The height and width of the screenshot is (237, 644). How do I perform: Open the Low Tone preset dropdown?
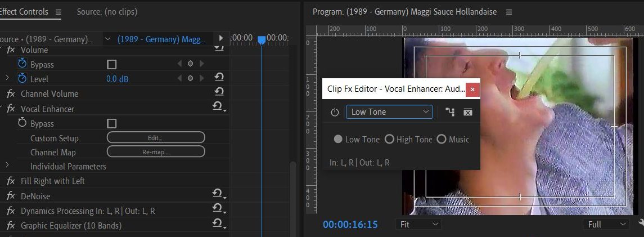(x=389, y=111)
